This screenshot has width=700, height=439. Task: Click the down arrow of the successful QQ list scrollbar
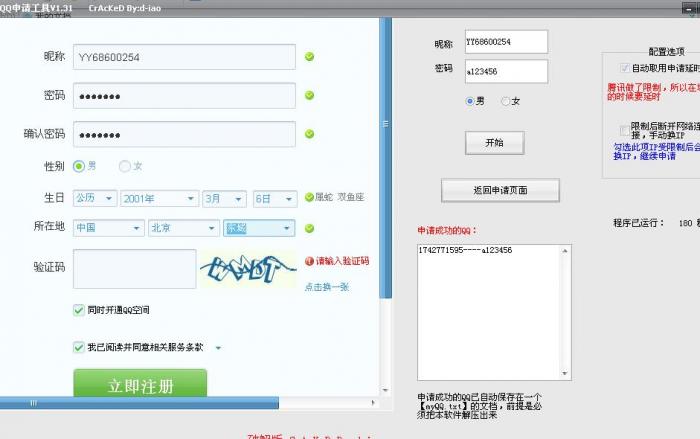pos(565,373)
